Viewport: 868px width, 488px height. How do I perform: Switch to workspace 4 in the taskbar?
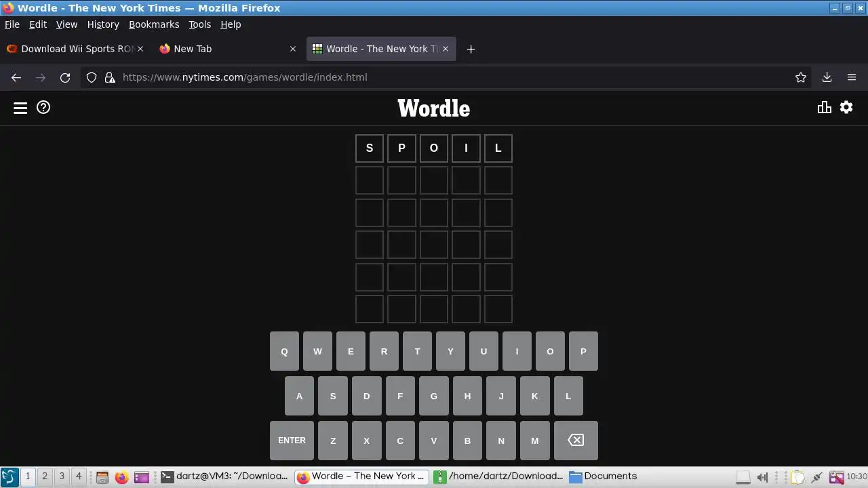point(79,476)
